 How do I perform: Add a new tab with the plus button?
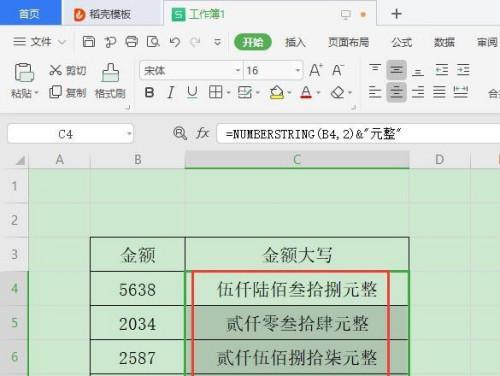coord(396,14)
